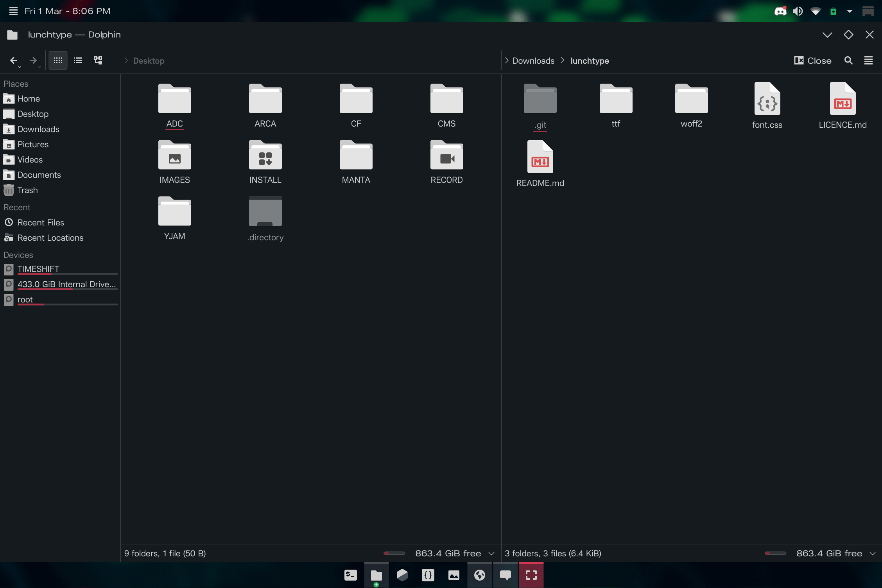Open the root device
882x588 pixels.
click(x=60, y=300)
